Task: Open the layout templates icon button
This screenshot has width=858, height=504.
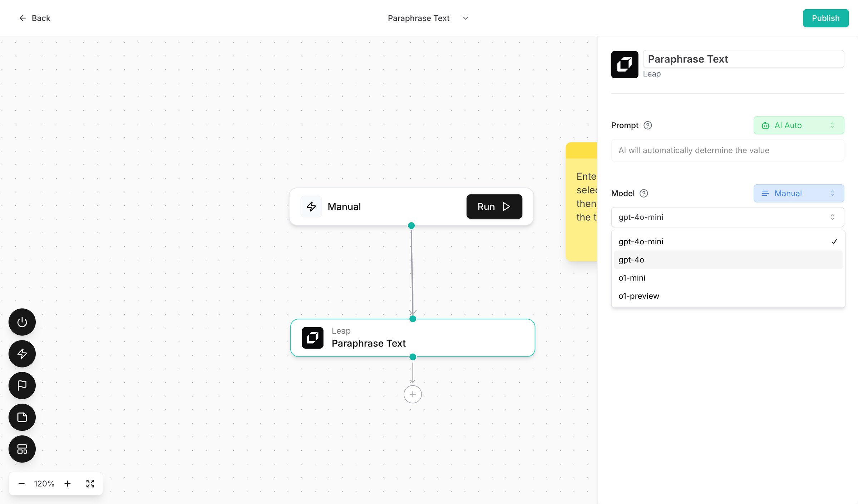Action: (x=22, y=449)
